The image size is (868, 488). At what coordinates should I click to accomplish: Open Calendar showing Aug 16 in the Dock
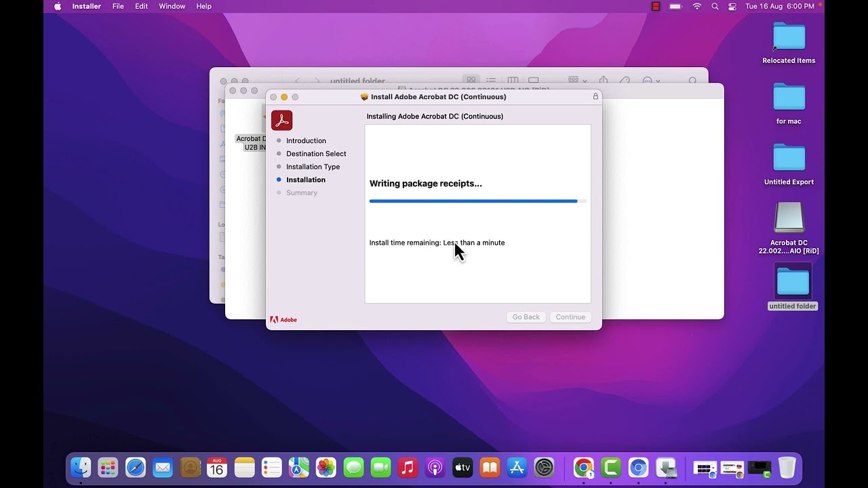(x=217, y=467)
